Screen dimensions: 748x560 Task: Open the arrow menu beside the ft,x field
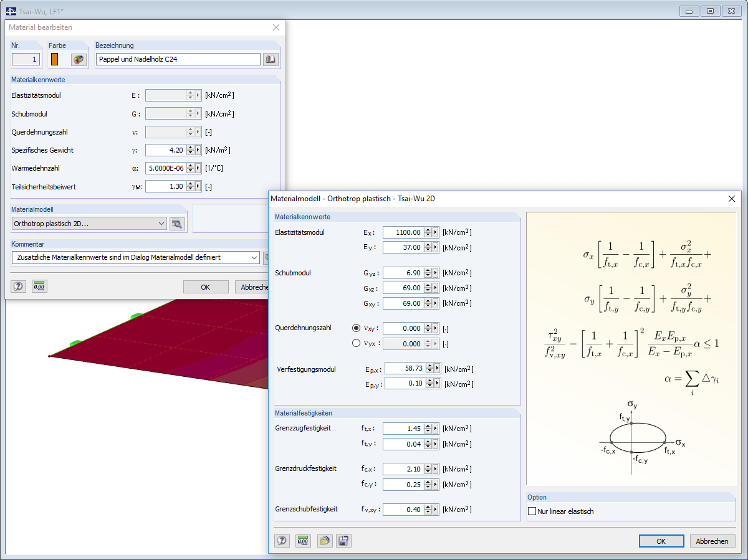[x=436, y=429]
